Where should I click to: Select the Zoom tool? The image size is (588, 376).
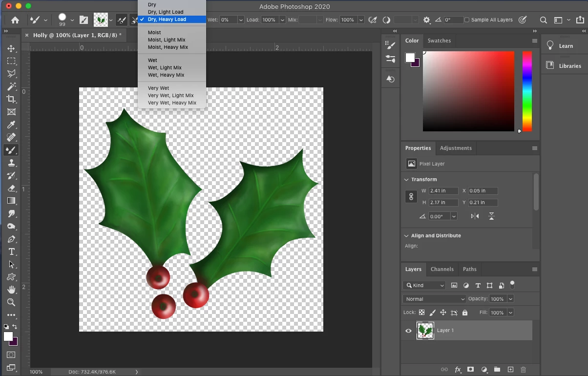point(11,303)
